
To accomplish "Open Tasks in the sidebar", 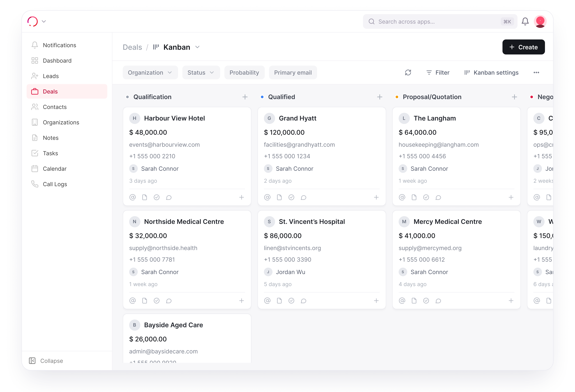I will 67,153.
